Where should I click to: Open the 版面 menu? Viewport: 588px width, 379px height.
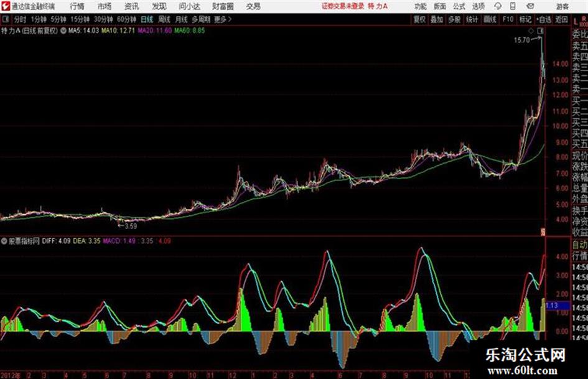(x=439, y=6)
